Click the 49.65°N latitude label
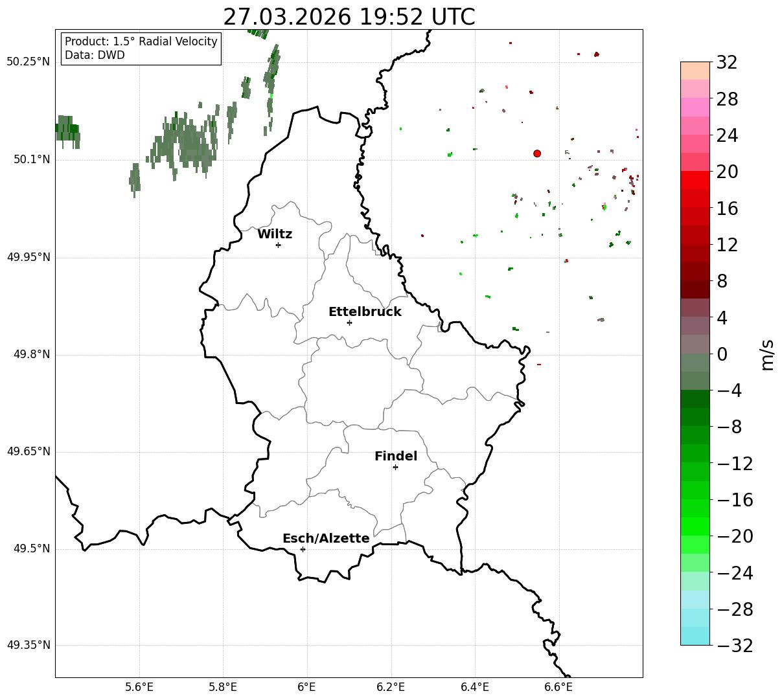Viewport: 782px width, 700px height. (x=29, y=451)
